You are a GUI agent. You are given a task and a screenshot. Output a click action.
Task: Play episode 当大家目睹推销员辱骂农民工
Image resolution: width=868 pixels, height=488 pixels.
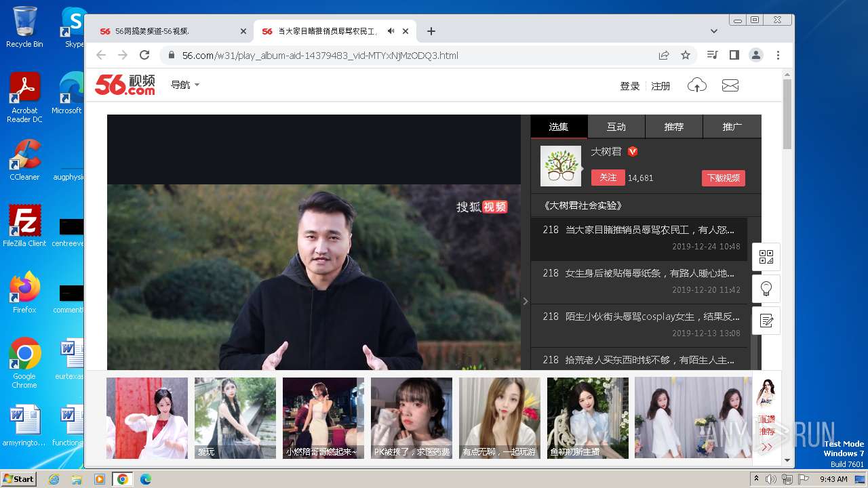(x=639, y=238)
